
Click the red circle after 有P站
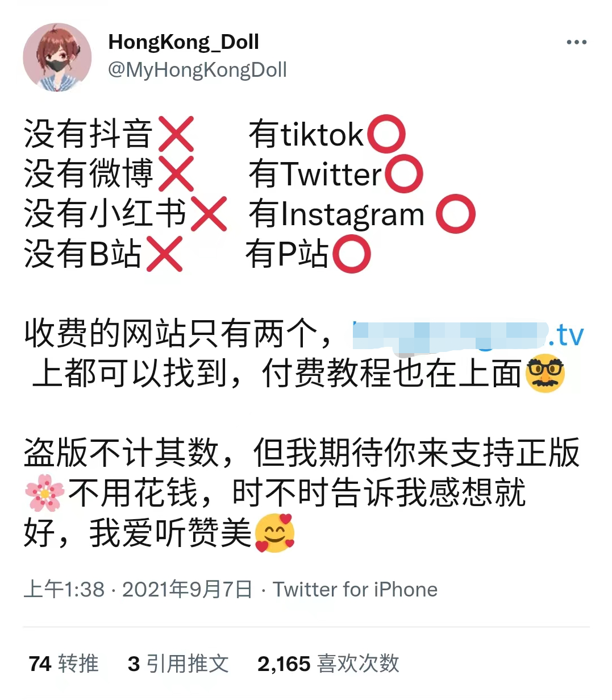pyautogui.click(x=352, y=254)
